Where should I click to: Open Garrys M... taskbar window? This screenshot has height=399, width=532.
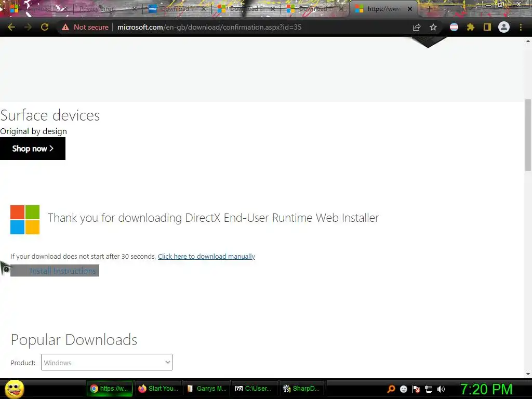tap(207, 389)
